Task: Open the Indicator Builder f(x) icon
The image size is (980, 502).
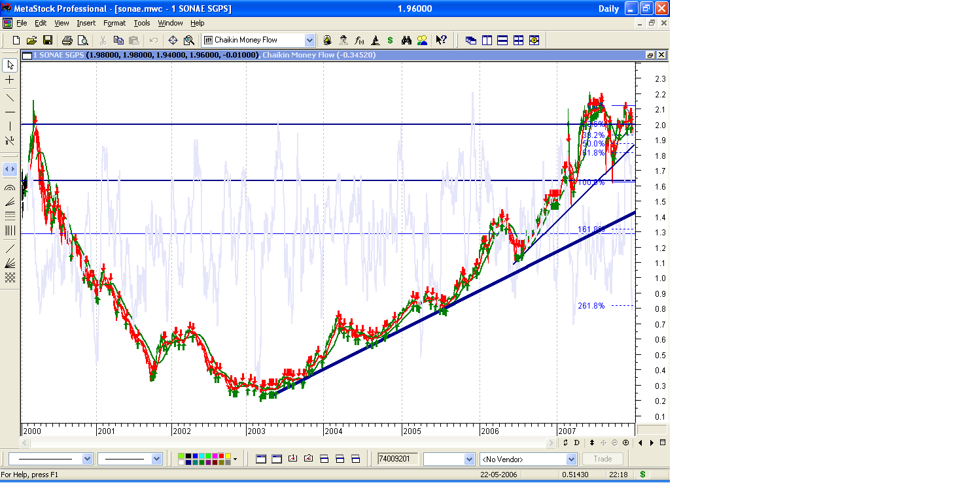Action: tap(359, 40)
